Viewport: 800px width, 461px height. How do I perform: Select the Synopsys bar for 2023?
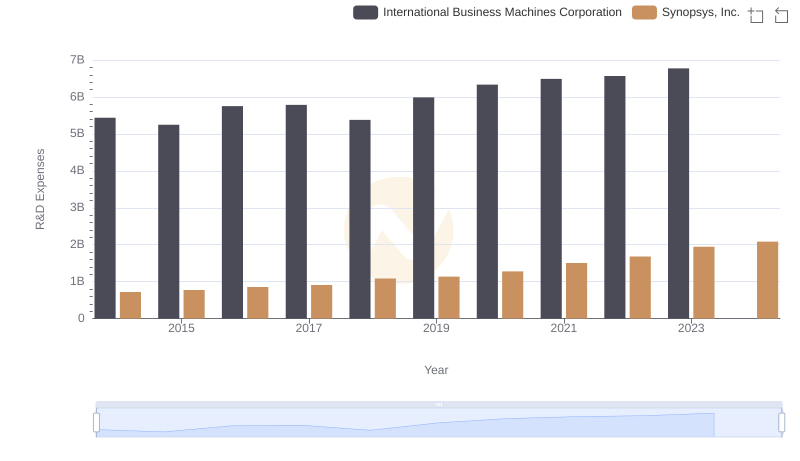(704, 283)
